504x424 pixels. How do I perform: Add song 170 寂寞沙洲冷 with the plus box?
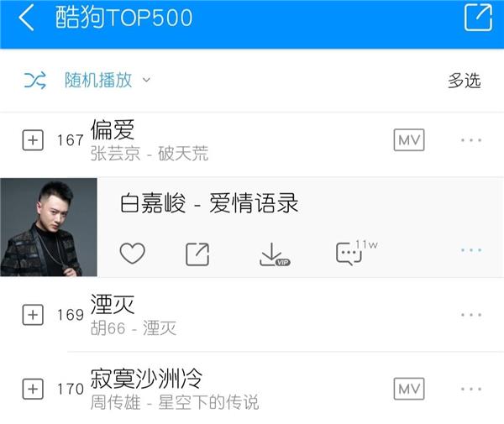click(33, 389)
